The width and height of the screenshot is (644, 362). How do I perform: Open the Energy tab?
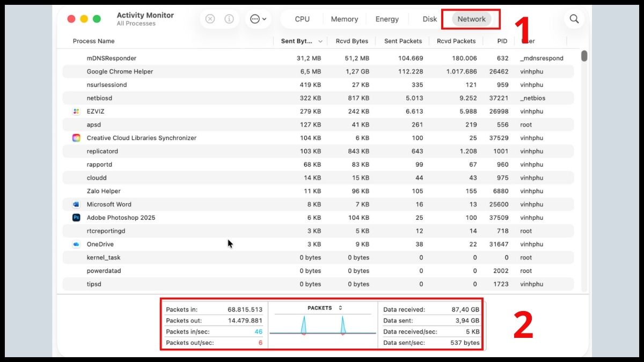(x=387, y=19)
